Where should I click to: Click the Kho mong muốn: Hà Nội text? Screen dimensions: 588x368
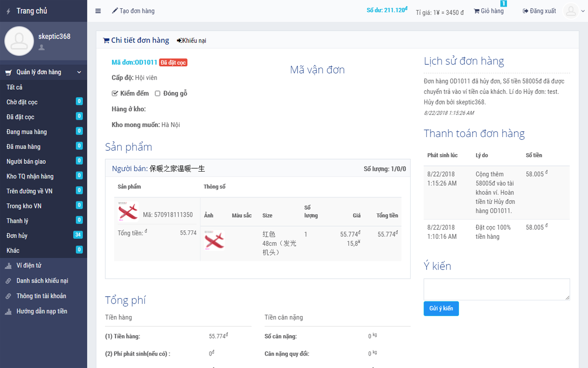(146, 125)
